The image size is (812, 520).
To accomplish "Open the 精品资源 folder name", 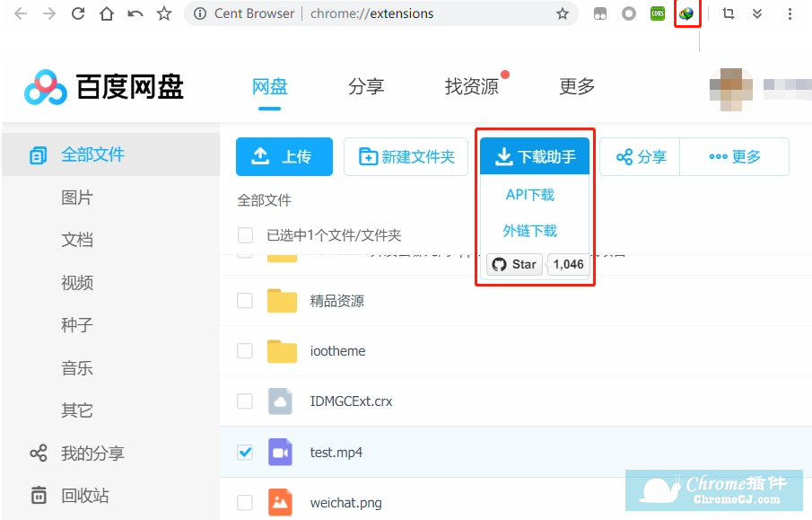I will pos(337,301).
